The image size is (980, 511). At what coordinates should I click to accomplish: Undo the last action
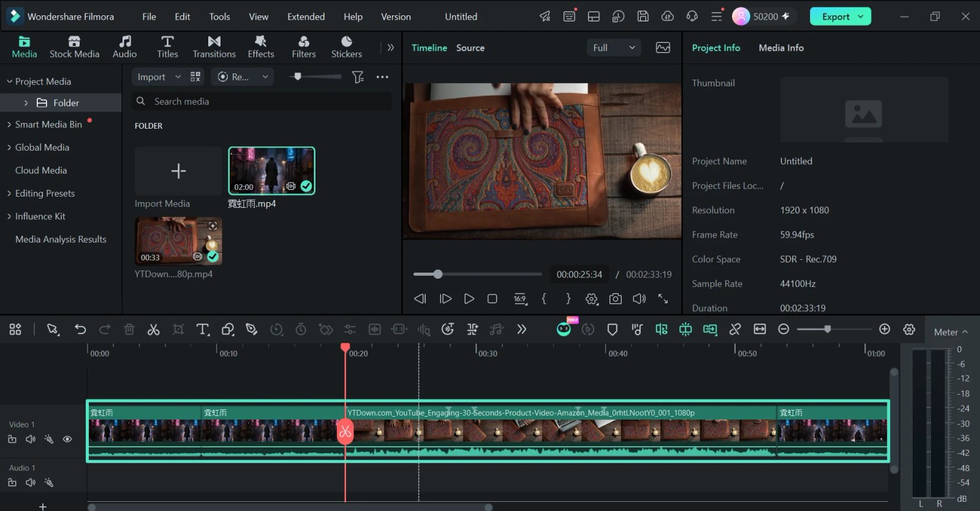tap(80, 330)
